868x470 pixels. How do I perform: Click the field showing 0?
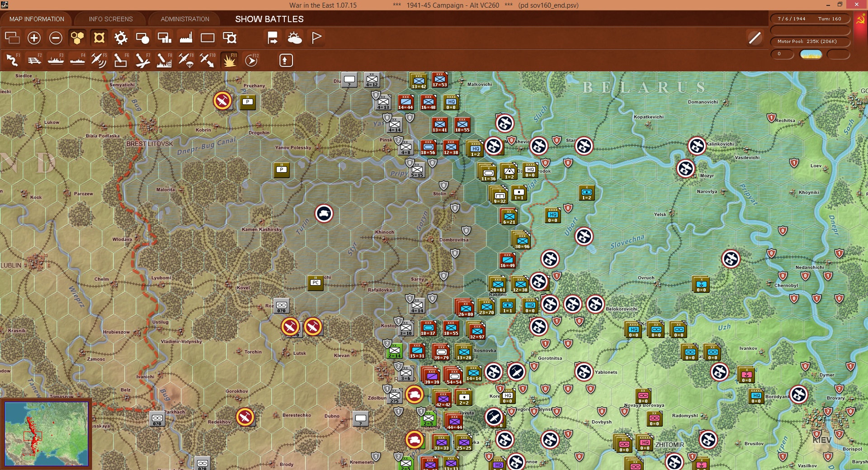point(782,54)
